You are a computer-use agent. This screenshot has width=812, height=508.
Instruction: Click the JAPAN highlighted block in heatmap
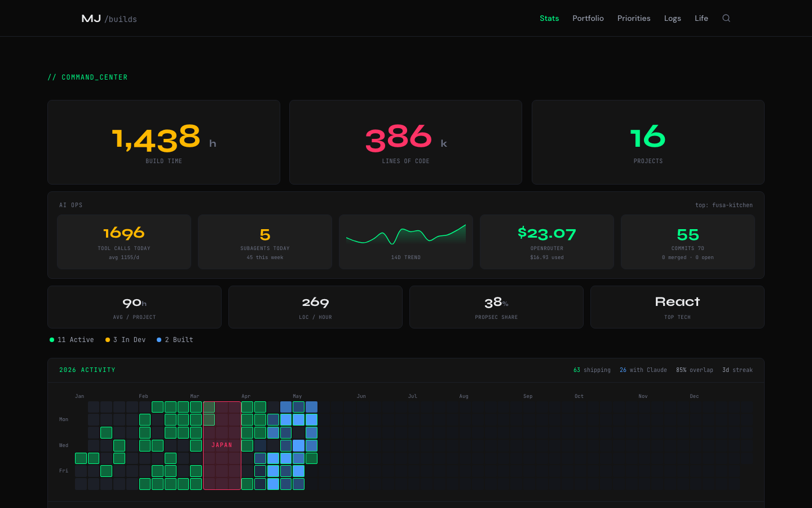click(222, 445)
